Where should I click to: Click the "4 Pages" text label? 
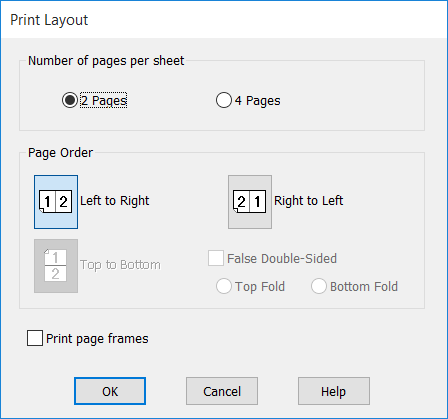pyautogui.click(x=257, y=101)
